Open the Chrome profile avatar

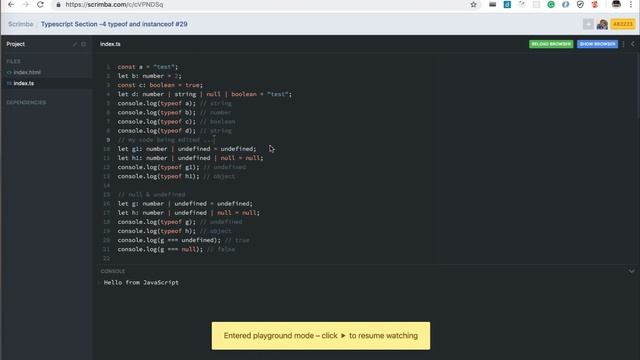(616, 4)
